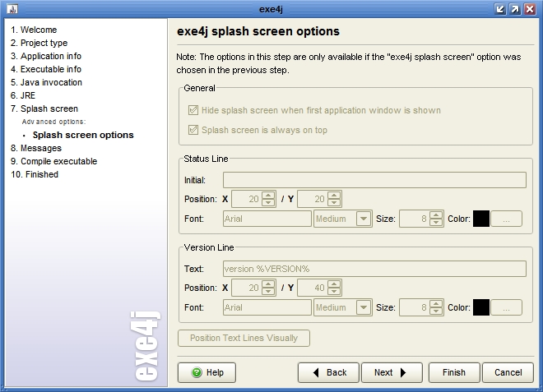Go to step 4. Executable info
Viewport: 543px width, 392px height.
pyautogui.click(x=46, y=69)
